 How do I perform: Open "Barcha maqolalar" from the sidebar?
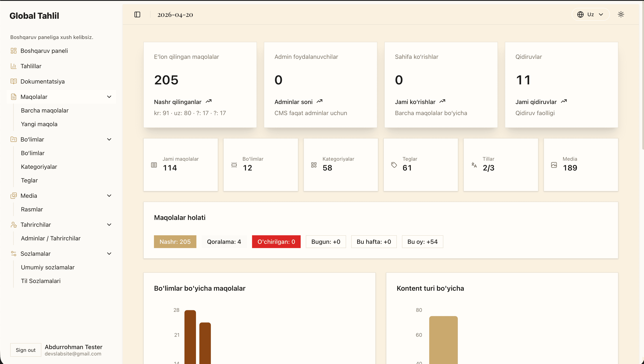pos(45,110)
